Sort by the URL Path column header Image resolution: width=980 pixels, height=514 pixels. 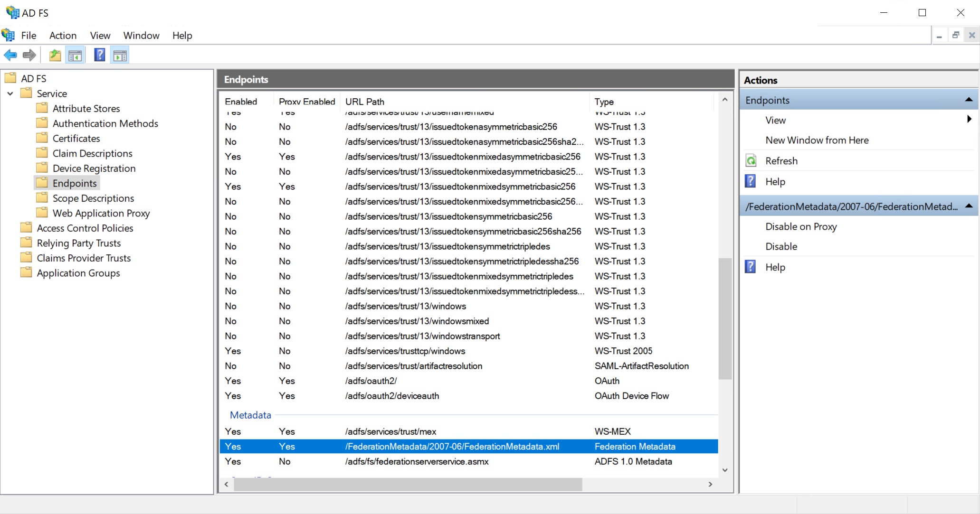465,102
